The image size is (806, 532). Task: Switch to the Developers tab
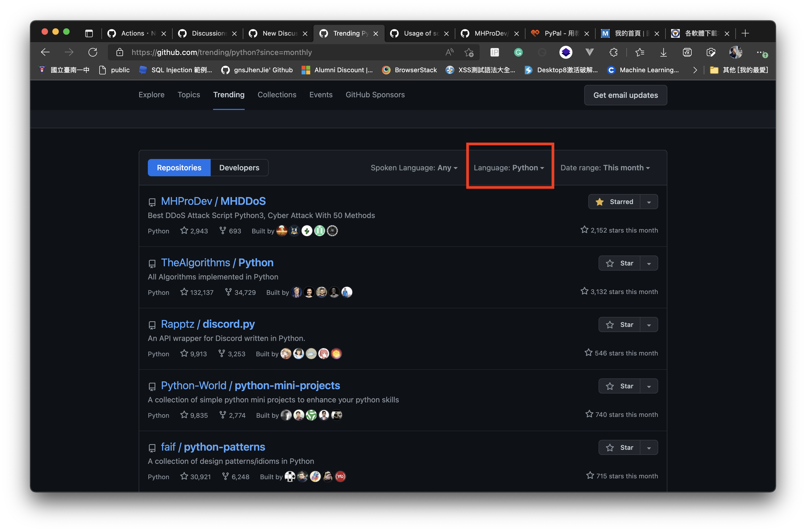(239, 168)
